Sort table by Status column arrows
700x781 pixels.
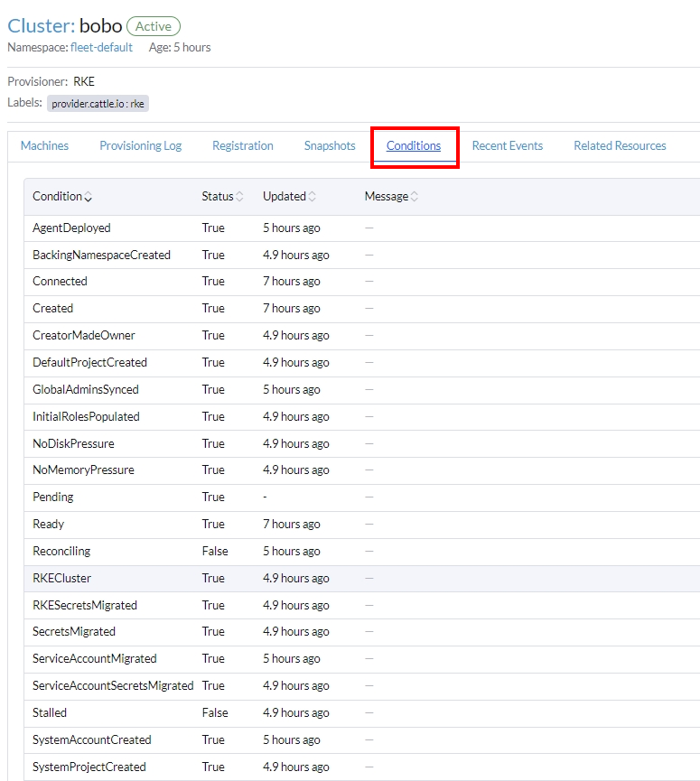239,197
